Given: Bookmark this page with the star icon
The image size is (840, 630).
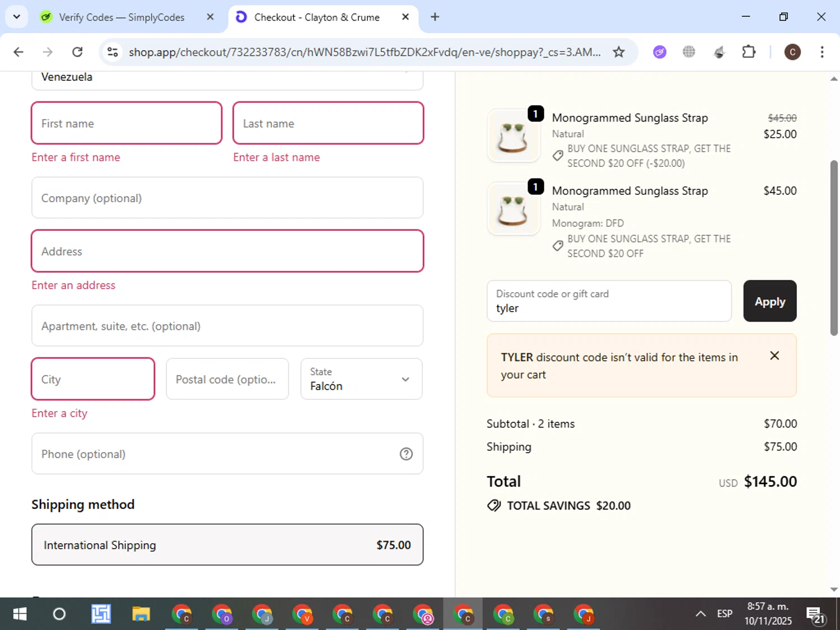Looking at the screenshot, I should click(618, 52).
